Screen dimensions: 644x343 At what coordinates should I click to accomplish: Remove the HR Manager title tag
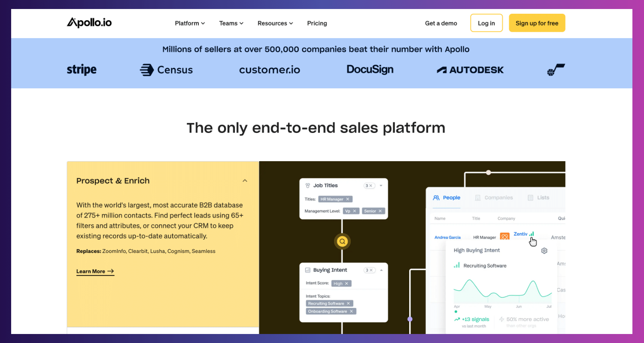tap(348, 199)
